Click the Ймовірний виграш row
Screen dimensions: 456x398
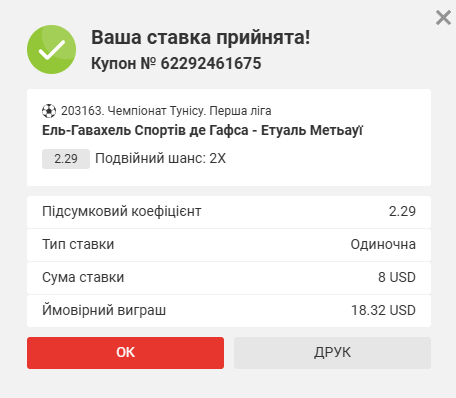229,311
